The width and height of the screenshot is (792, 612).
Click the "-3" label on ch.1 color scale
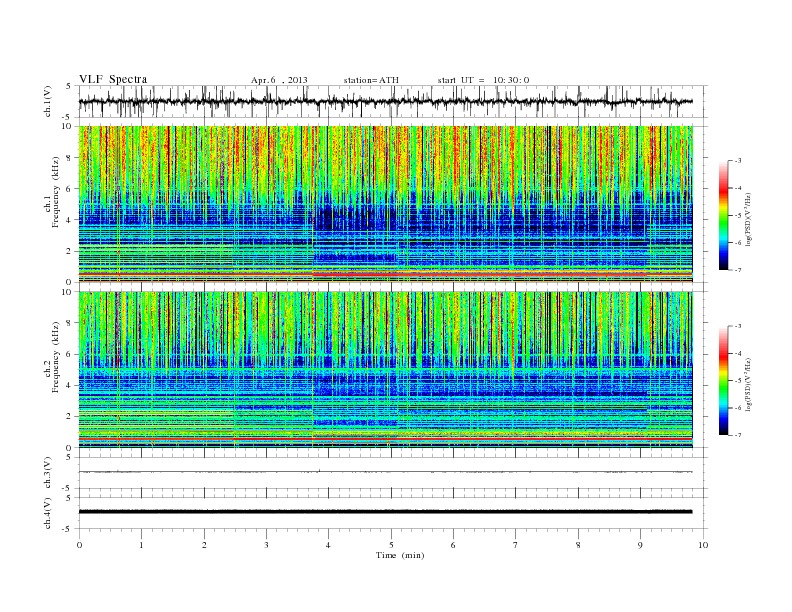[x=737, y=161]
